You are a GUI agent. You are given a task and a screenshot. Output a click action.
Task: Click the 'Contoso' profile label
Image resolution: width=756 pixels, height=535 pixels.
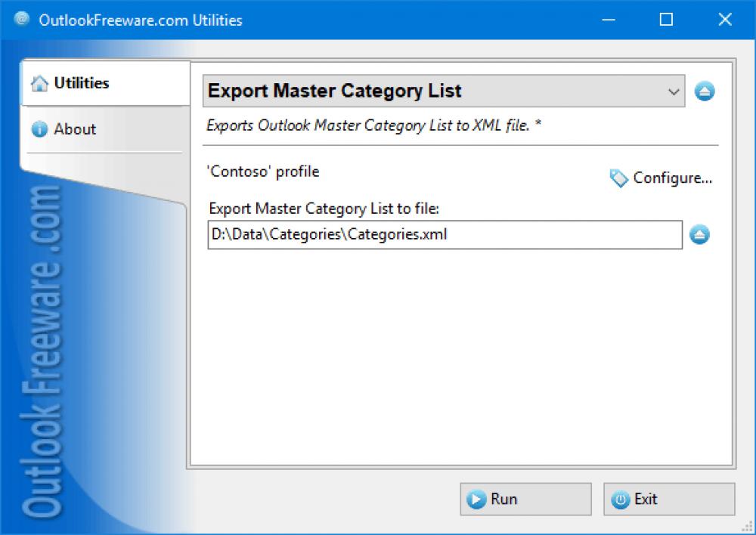point(262,172)
